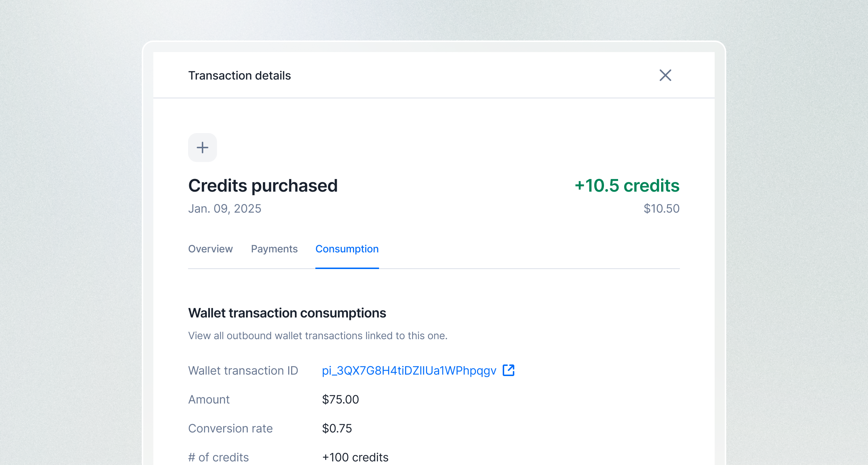Click the Jan. 09, 2025 date
This screenshot has height=465, width=868.
point(225,209)
